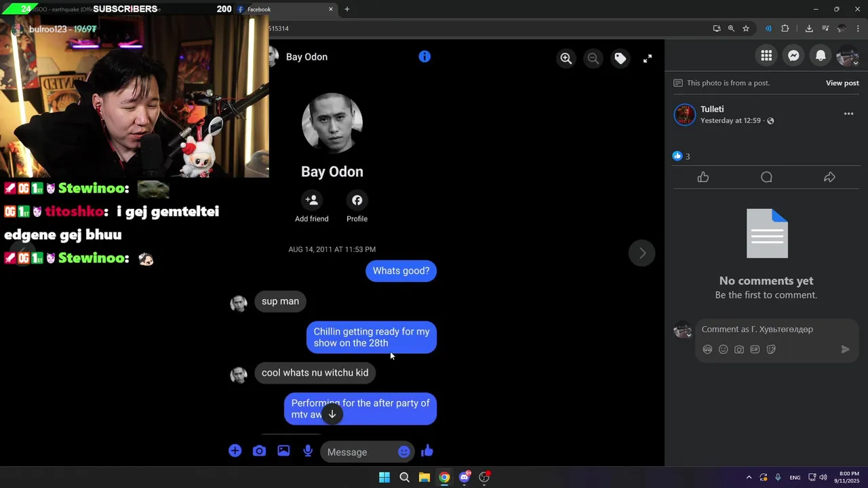Close the Facebook browser tab

pos(331,9)
